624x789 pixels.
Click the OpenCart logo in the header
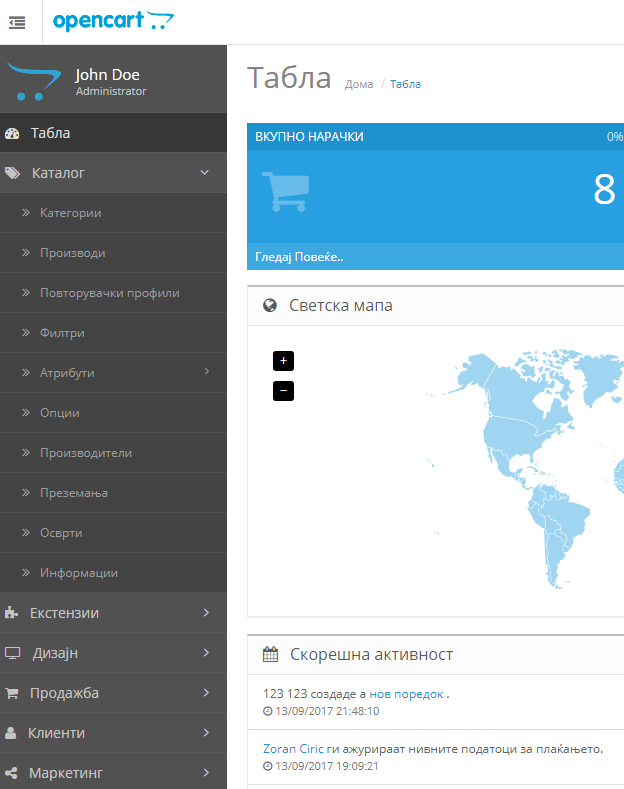[x=113, y=21]
